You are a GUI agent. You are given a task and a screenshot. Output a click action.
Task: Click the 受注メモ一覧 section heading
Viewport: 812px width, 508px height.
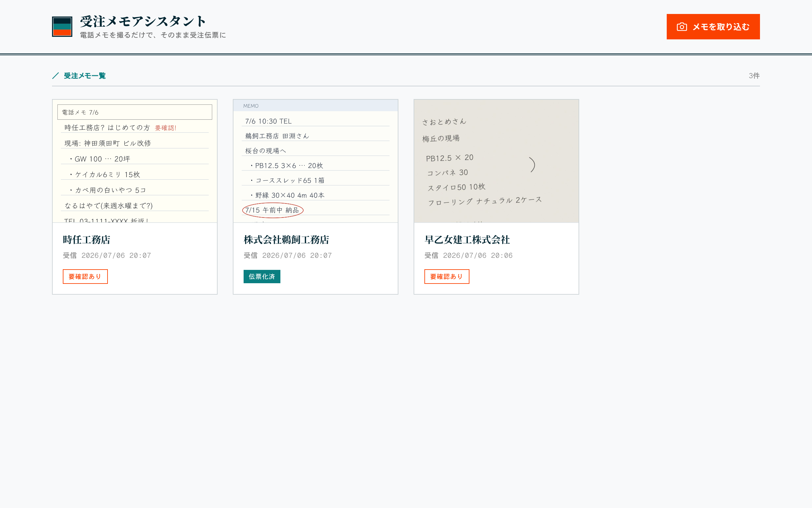coord(85,76)
